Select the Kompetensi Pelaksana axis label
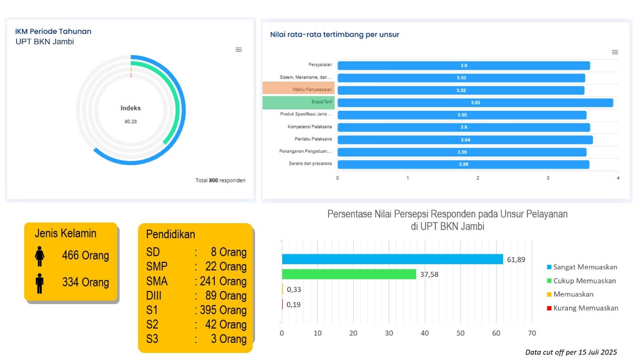This screenshot has width=644, height=362. [x=309, y=127]
